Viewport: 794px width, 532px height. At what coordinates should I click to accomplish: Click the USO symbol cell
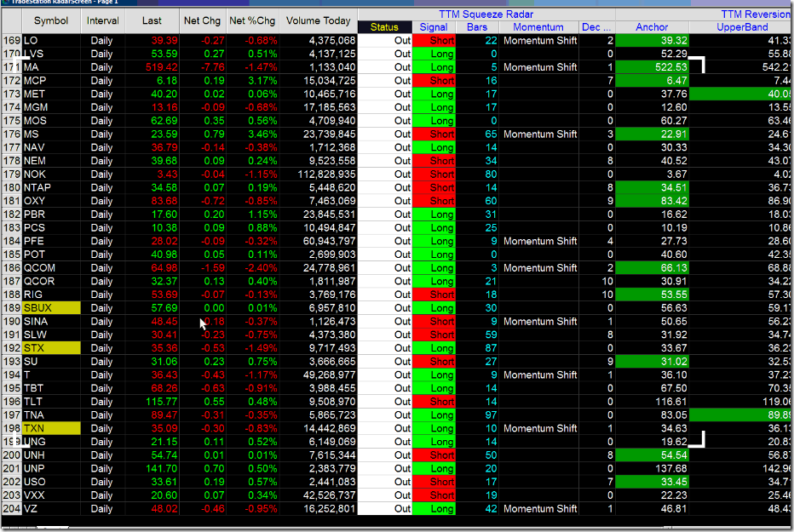point(51,482)
